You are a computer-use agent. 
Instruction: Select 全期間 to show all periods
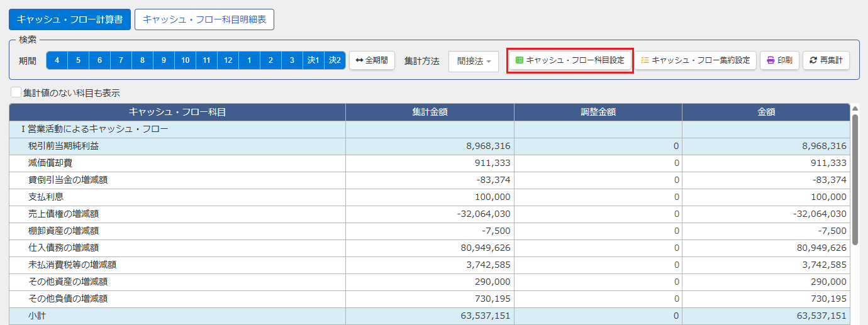371,60
